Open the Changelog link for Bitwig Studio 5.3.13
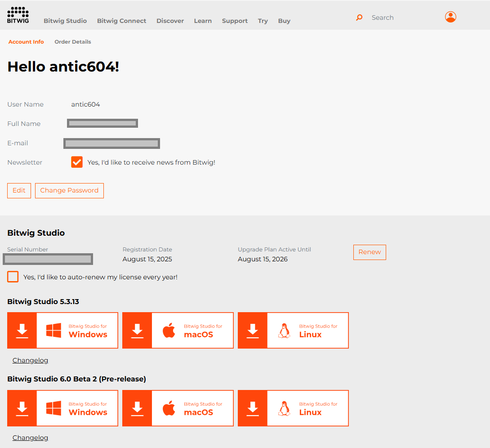 30,360
